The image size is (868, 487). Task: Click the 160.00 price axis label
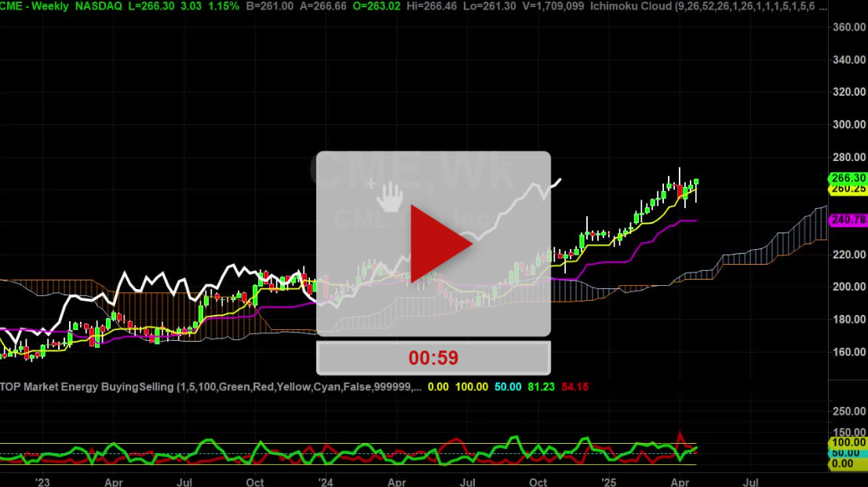(x=849, y=353)
